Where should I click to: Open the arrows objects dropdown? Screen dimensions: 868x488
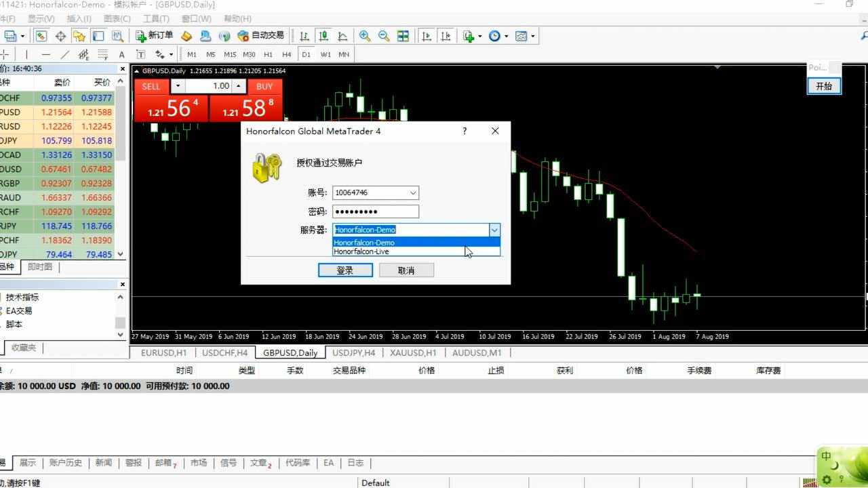pyautogui.click(x=171, y=54)
